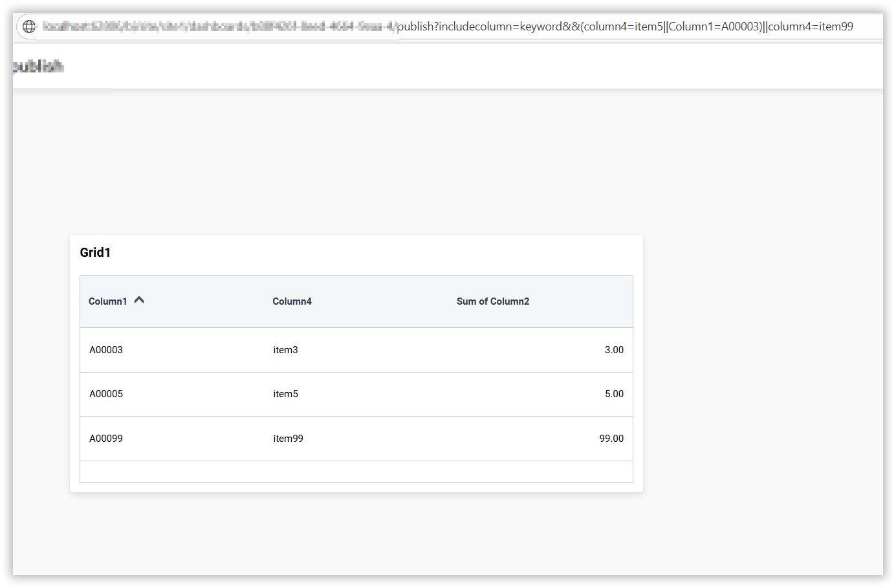Image resolution: width=896 pixels, height=588 pixels.
Task: Click the globe site info icon
Action: coord(29,27)
